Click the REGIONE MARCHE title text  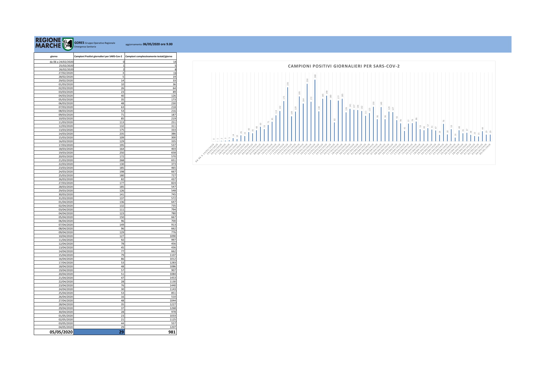(x=48, y=43)
